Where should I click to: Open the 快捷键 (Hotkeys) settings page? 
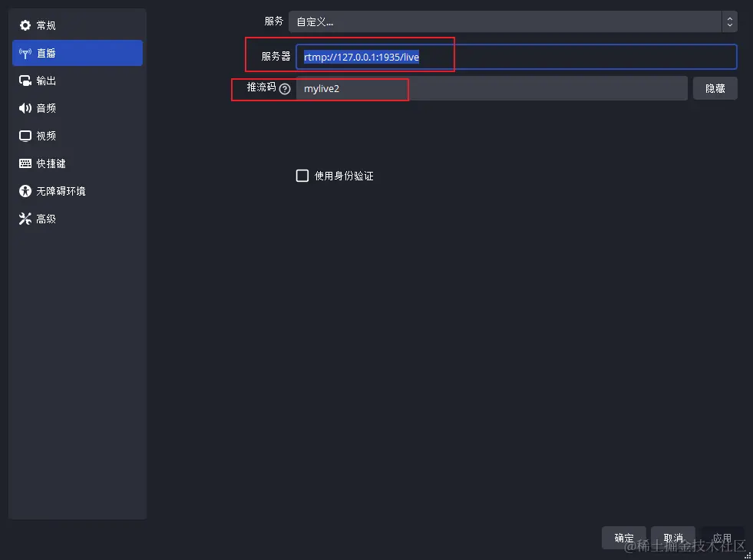(x=78, y=163)
